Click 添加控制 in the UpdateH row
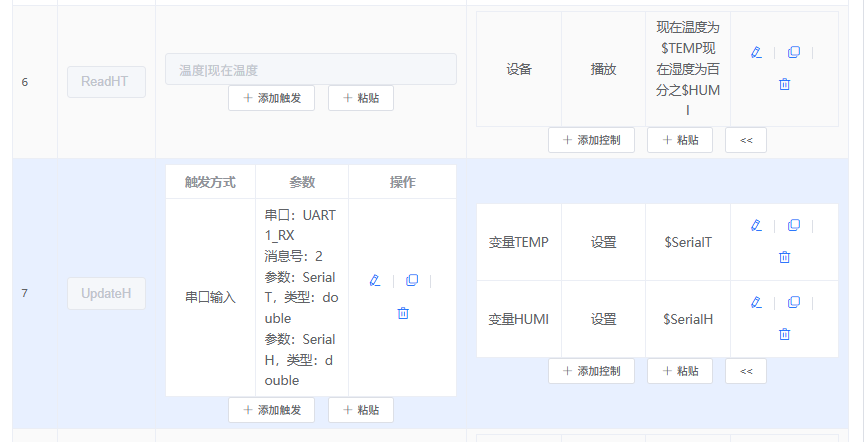 pos(591,371)
